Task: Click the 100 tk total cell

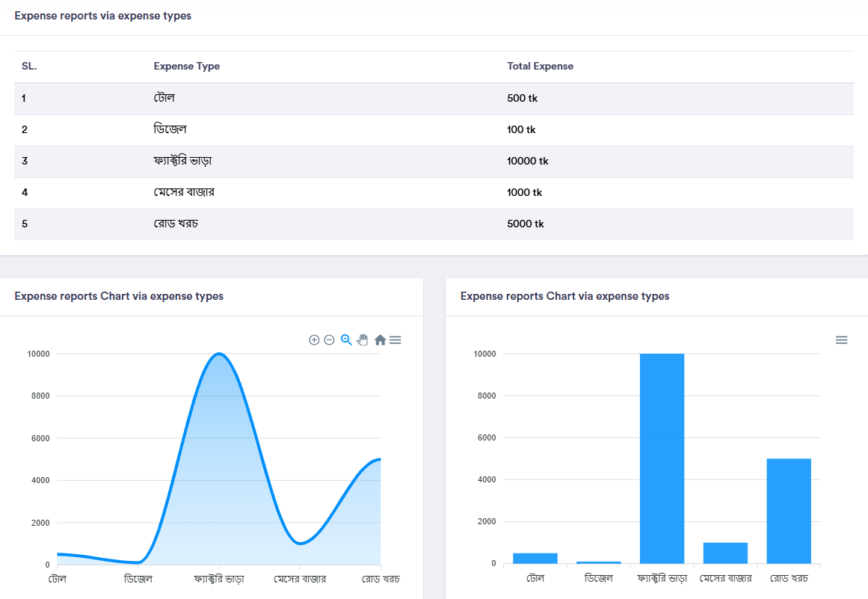Action: (521, 129)
